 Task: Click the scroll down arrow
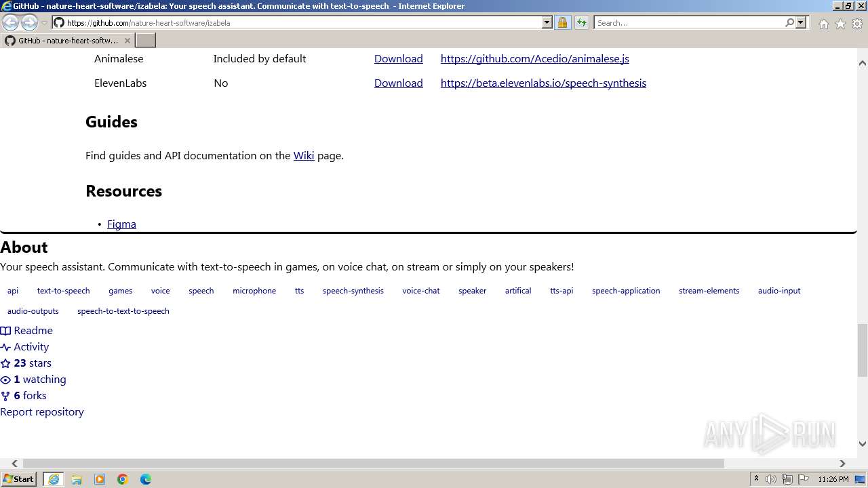click(x=863, y=444)
